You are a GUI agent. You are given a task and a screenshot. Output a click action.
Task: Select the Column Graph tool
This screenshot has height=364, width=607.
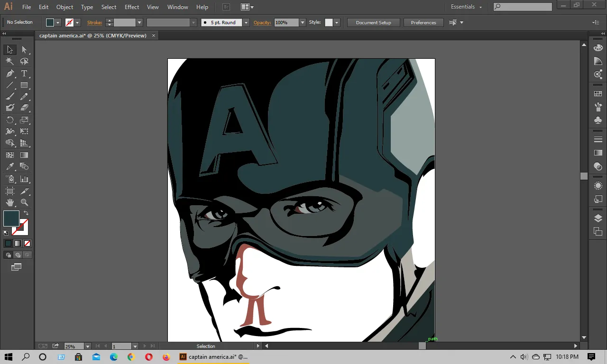(x=24, y=179)
